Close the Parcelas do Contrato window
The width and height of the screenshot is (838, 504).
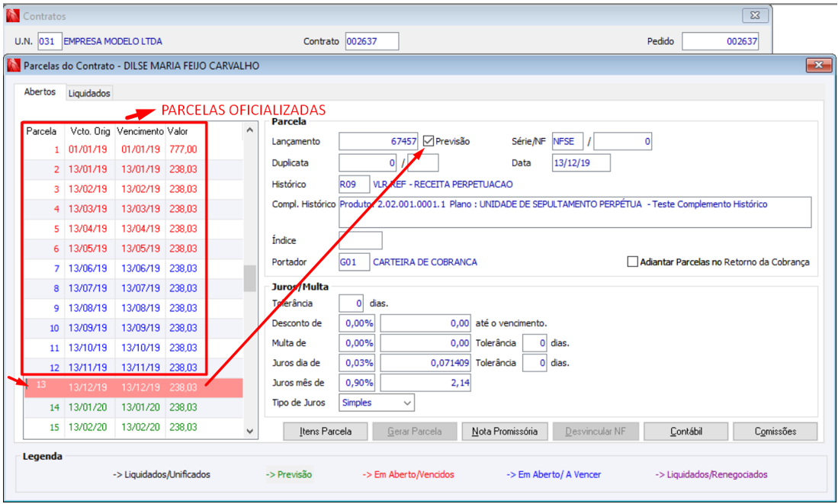818,66
